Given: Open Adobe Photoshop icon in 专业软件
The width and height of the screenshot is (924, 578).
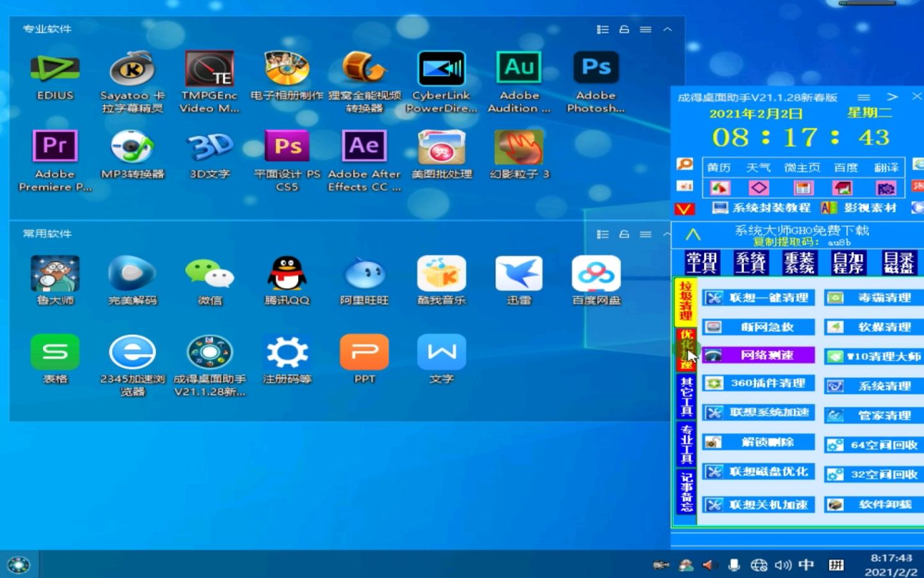Looking at the screenshot, I should pyautogui.click(x=596, y=68).
